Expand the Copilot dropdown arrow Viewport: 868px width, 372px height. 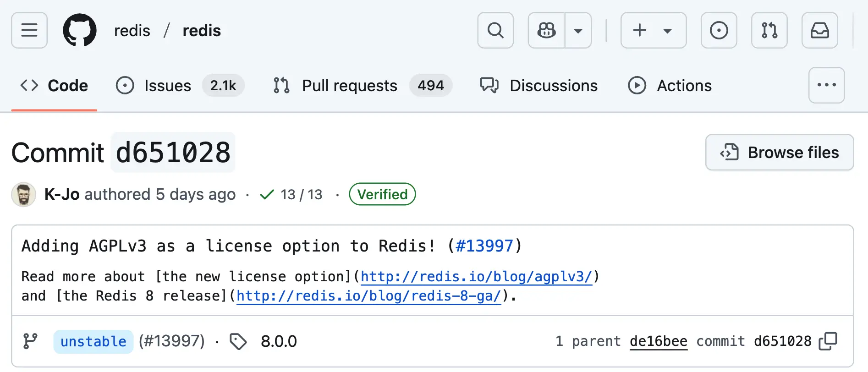pyautogui.click(x=578, y=31)
